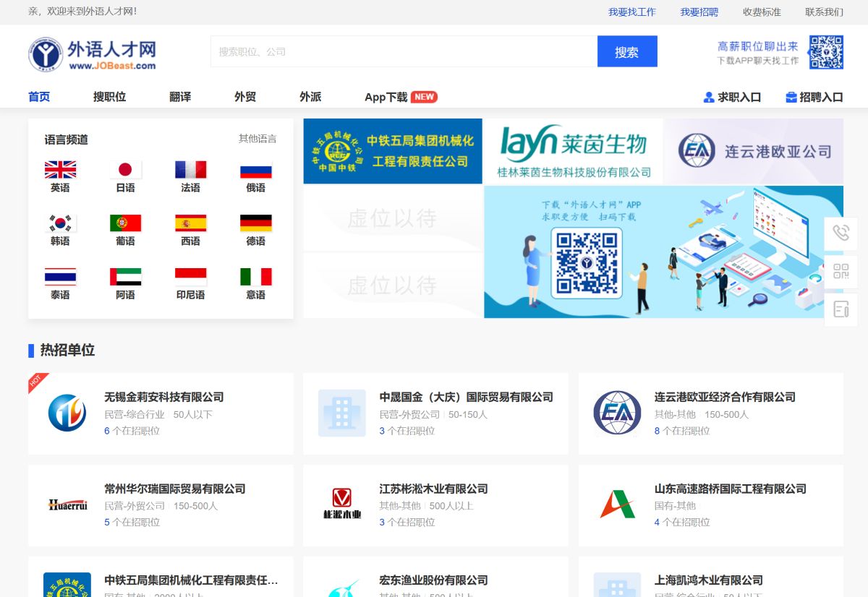Click the blue 搜索 button
This screenshot has width=868, height=597.
[627, 51]
